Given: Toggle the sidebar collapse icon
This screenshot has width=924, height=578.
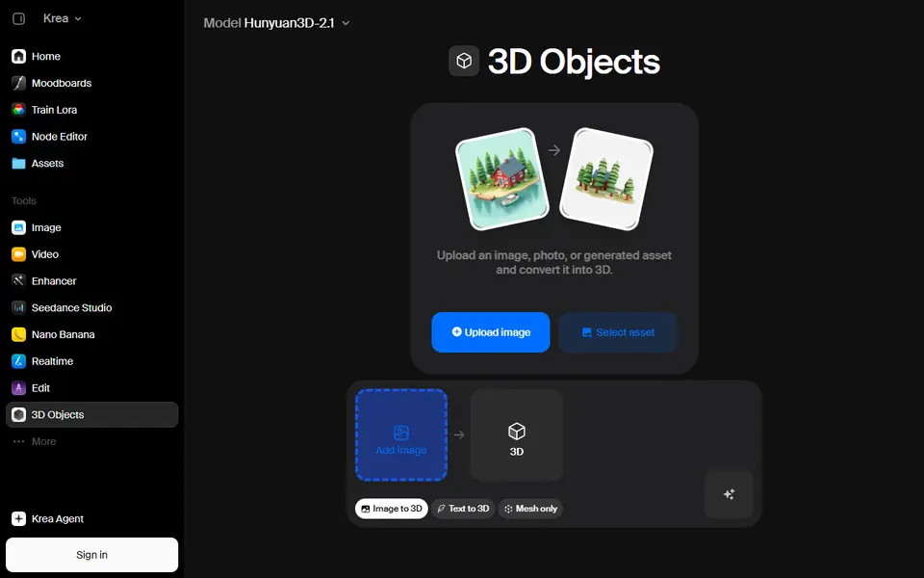Looking at the screenshot, I should pyautogui.click(x=19, y=19).
